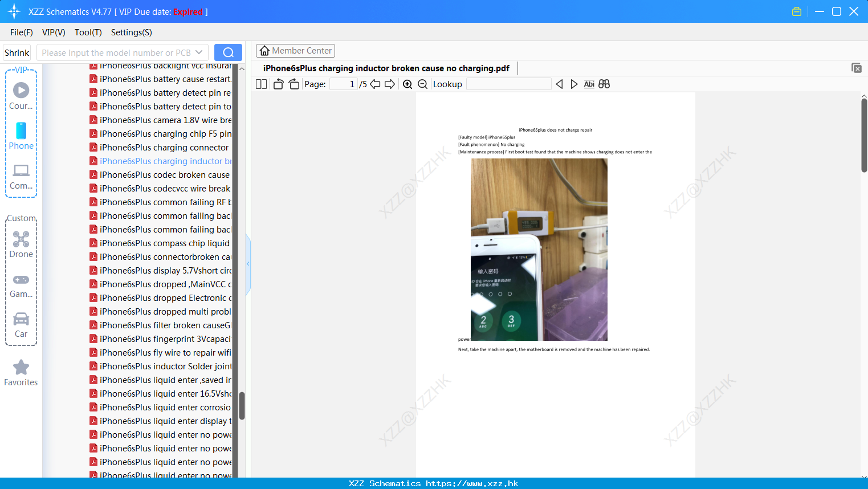
Task: Open iPhone6sPlus codec broken cause file
Action: coord(160,175)
